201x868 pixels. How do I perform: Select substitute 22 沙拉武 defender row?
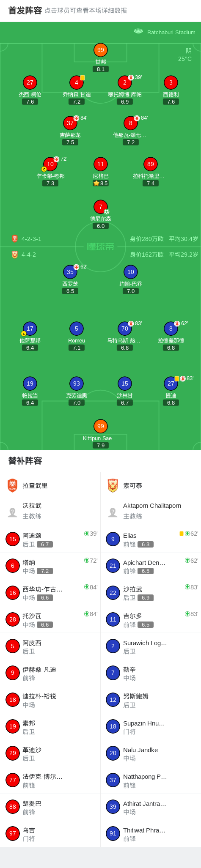pos(151,593)
